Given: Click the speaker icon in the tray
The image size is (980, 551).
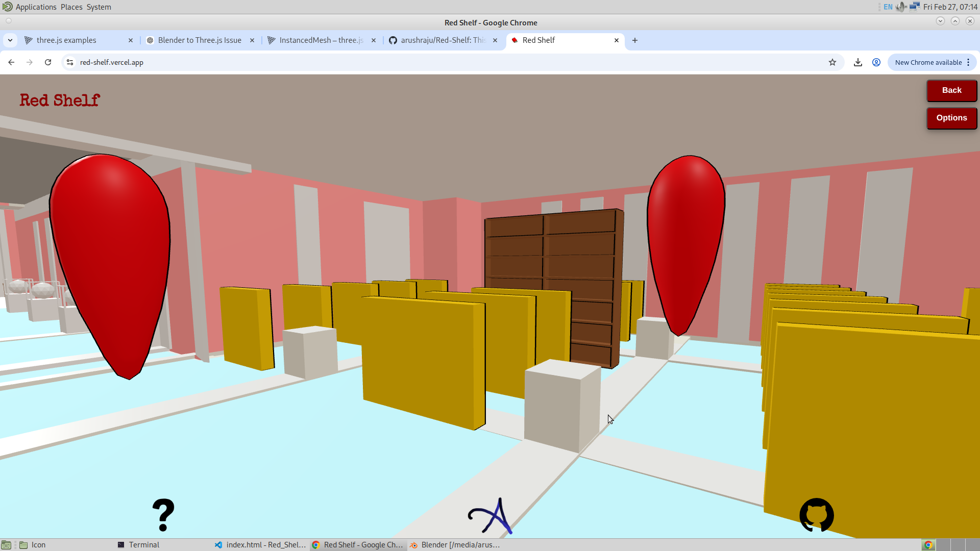Looking at the screenshot, I should click(900, 7).
